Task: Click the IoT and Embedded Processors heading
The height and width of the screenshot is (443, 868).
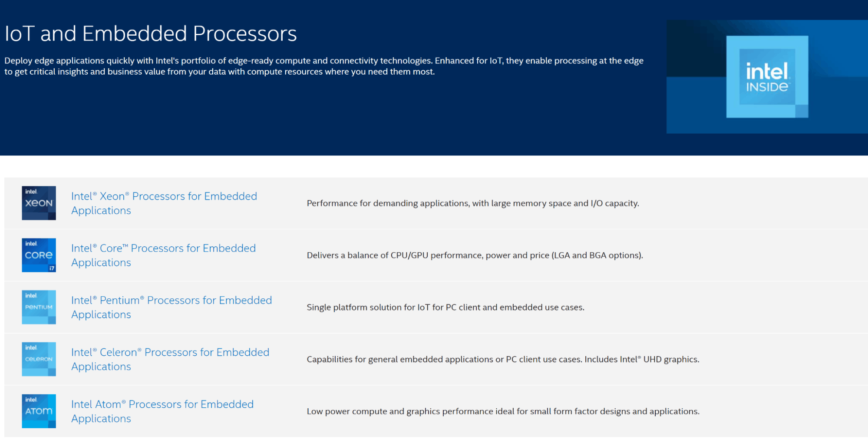Action: (151, 33)
